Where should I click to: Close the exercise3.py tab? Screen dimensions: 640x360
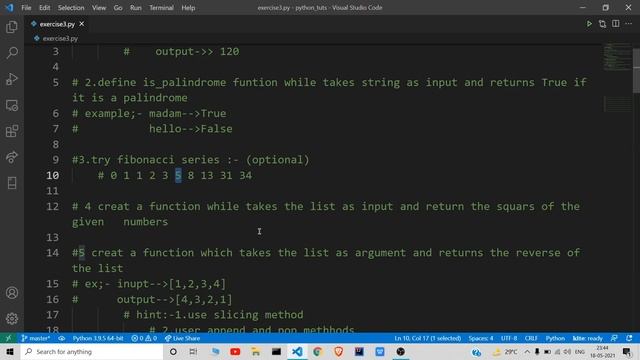[x=82, y=24]
